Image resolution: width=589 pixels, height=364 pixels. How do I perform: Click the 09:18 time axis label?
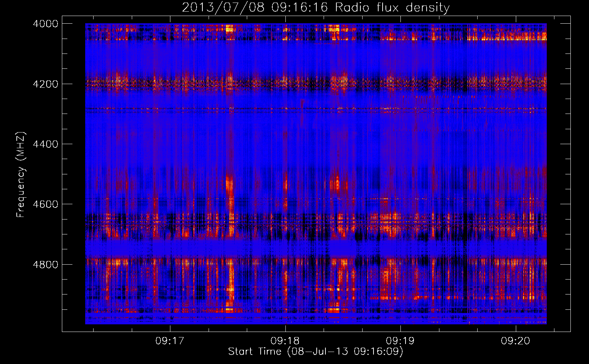pyautogui.click(x=285, y=341)
